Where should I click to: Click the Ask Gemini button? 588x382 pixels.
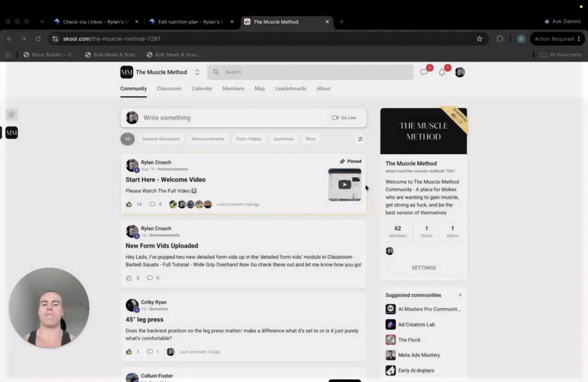click(563, 22)
